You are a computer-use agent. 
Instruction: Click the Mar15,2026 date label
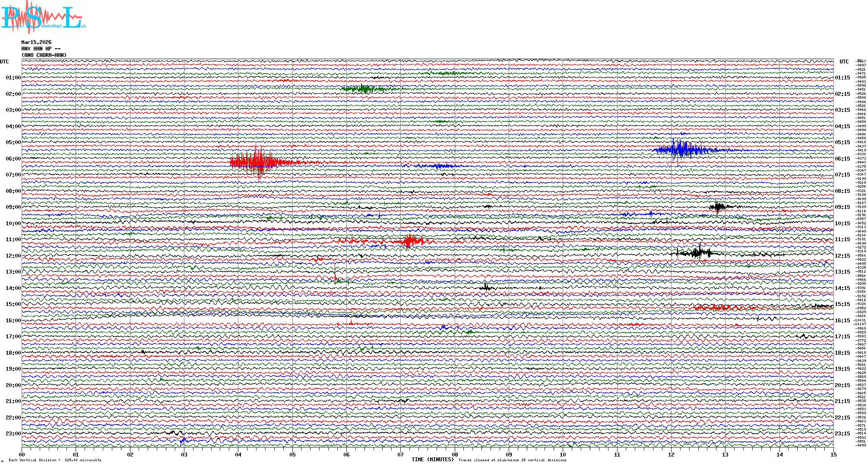coord(36,42)
